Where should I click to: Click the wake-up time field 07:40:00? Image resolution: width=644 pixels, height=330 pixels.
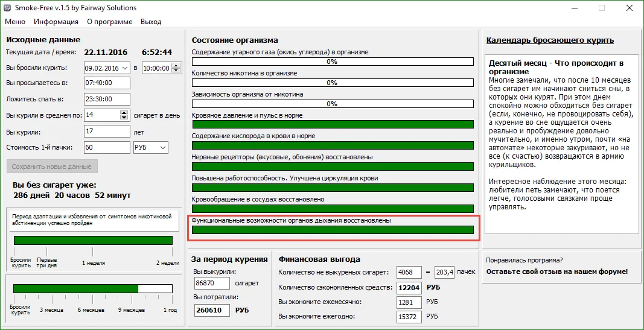pos(106,83)
